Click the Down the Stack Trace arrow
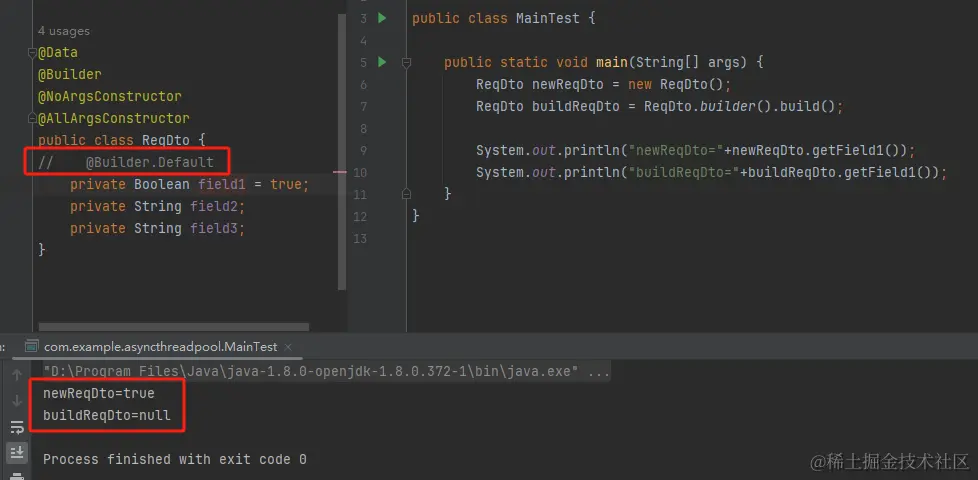 (x=17, y=401)
